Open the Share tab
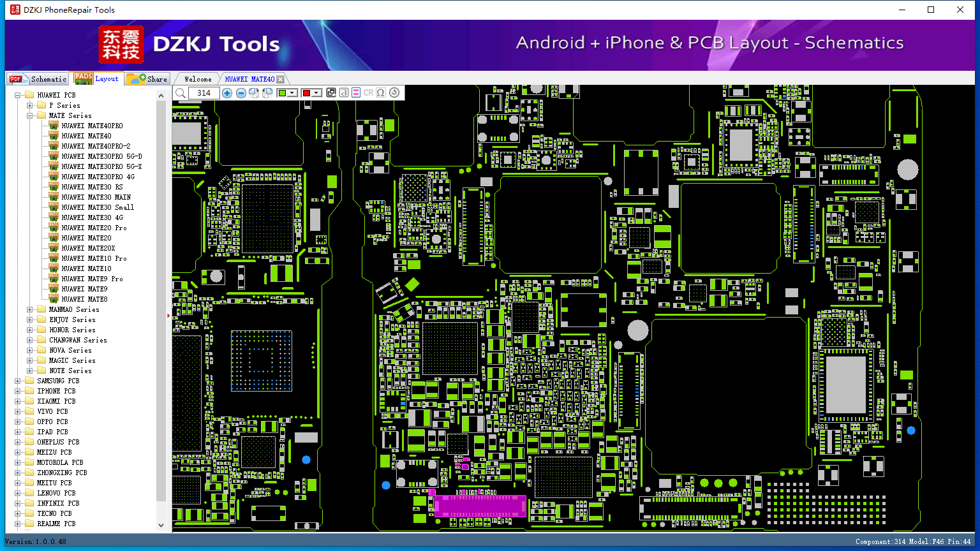Screen dimensions: 980x551 point(147,79)
